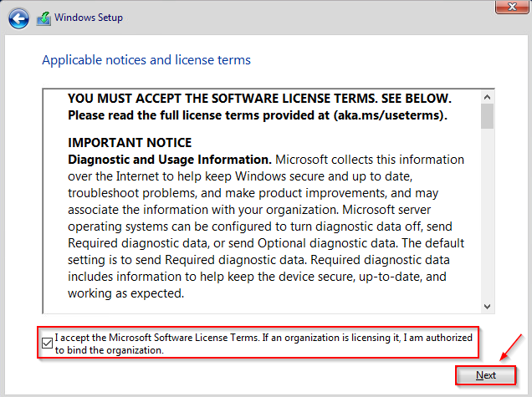Click the 'IMPORTANT NOTICE' heading

[130, 143]
